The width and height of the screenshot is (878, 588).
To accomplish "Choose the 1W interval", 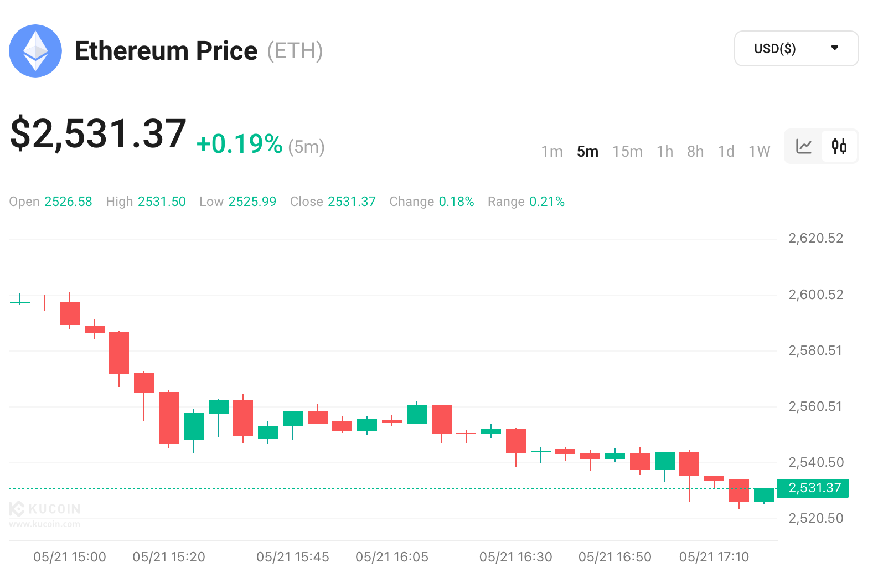I will (759, 152).
